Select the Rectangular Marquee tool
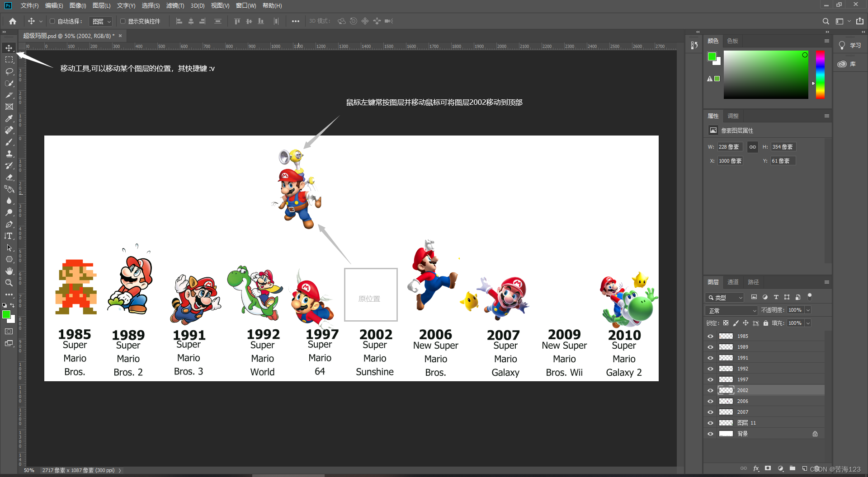The width and height of the screenshot is (868, 477). tap(9, 60)
